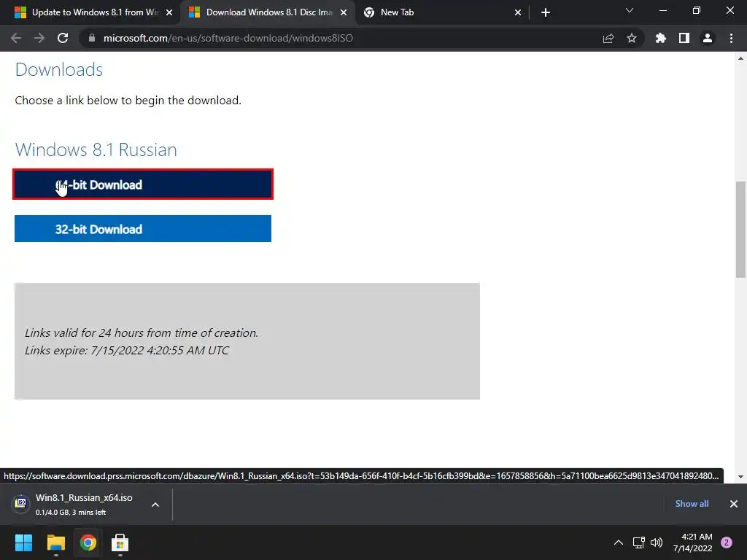Click the Downloads heading text
Image resolution: width=747 pixels, height=560 pixels.
(x=59, y=69)
